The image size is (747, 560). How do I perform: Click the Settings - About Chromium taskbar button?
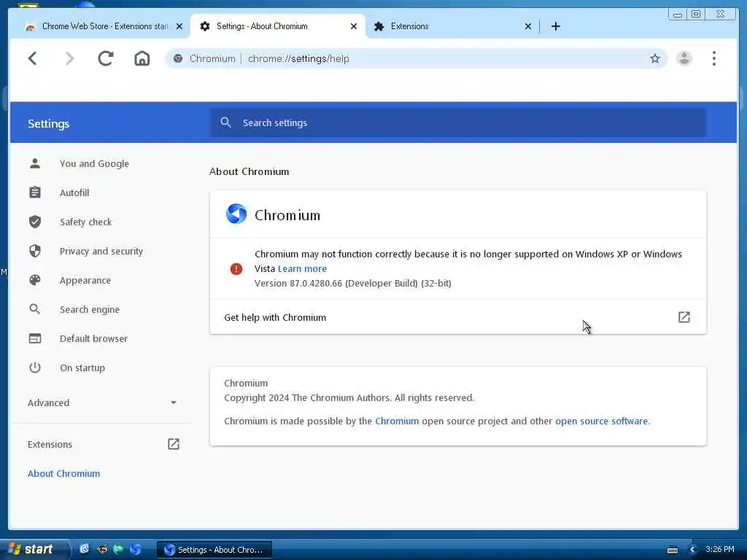214,550
